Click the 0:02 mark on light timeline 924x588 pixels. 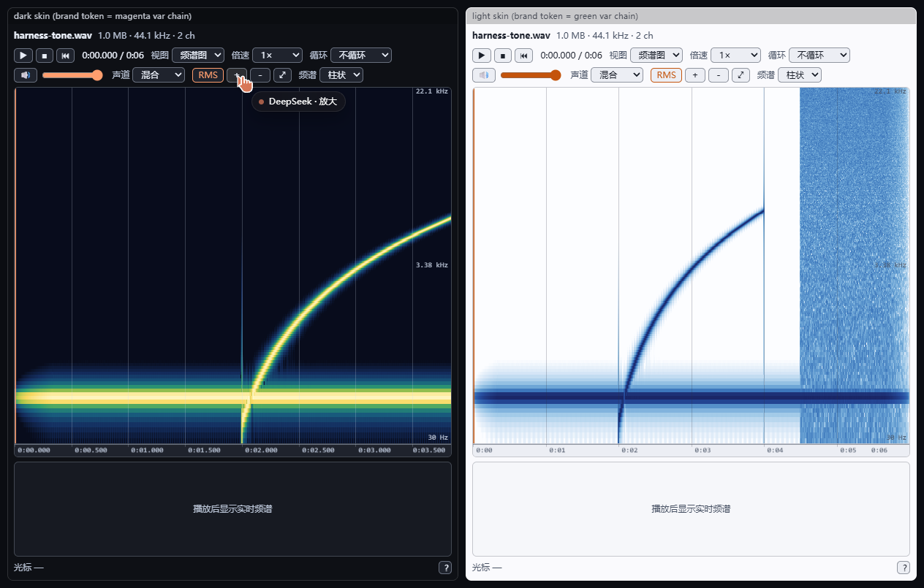pyautogui.click(x=629, y=451)
